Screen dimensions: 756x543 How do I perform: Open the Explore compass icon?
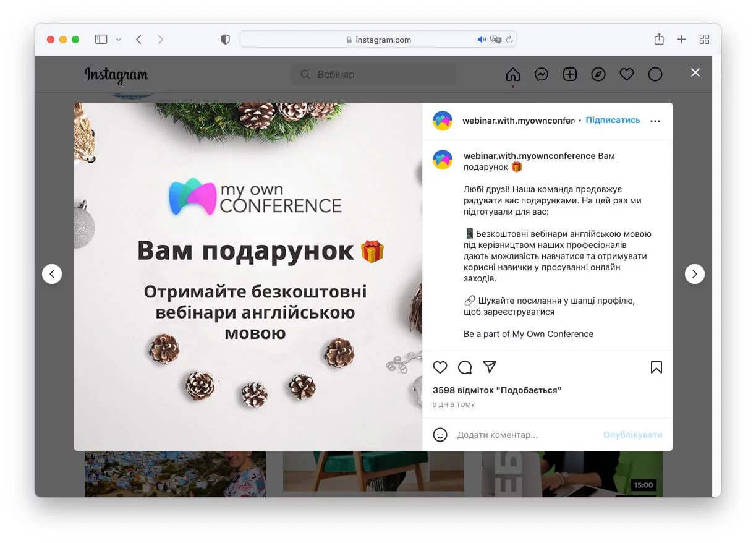click(598, 74)
